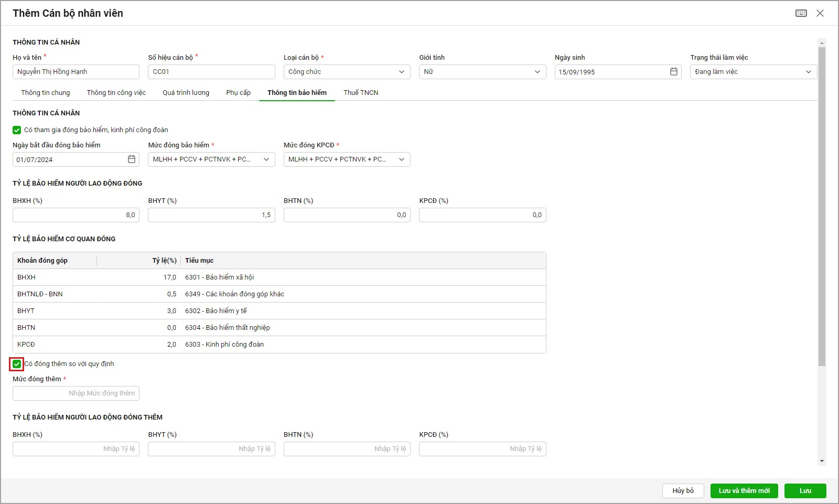Image resolution: width=839 pixels, height=504 pixels.
Task: Open Mức đóng bảo hiểm dropdown
Action: tap(266, 159)
